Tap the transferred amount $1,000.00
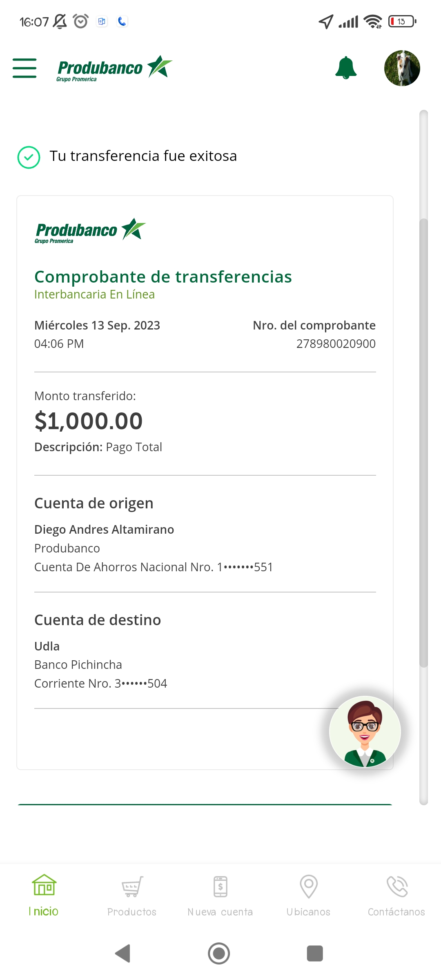 [x=89, y=421]
